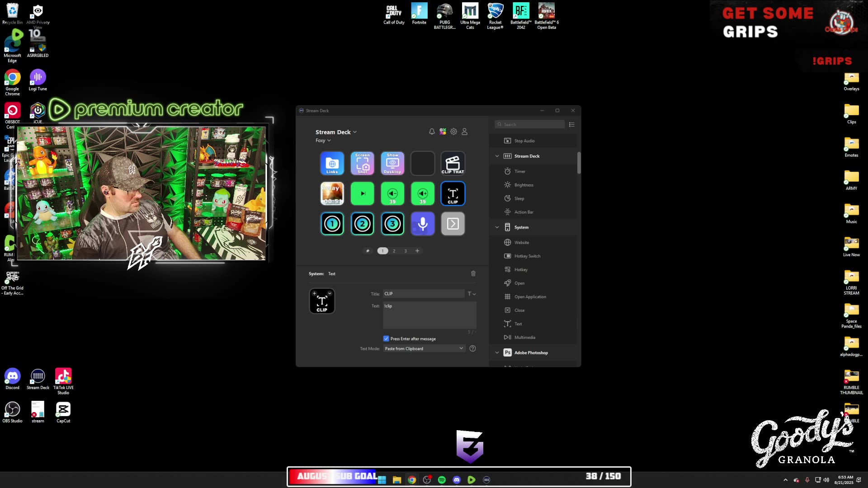This screenshot has height=488, width=868.
Task: Switch to page 2
Action: (x=394, y=251)
